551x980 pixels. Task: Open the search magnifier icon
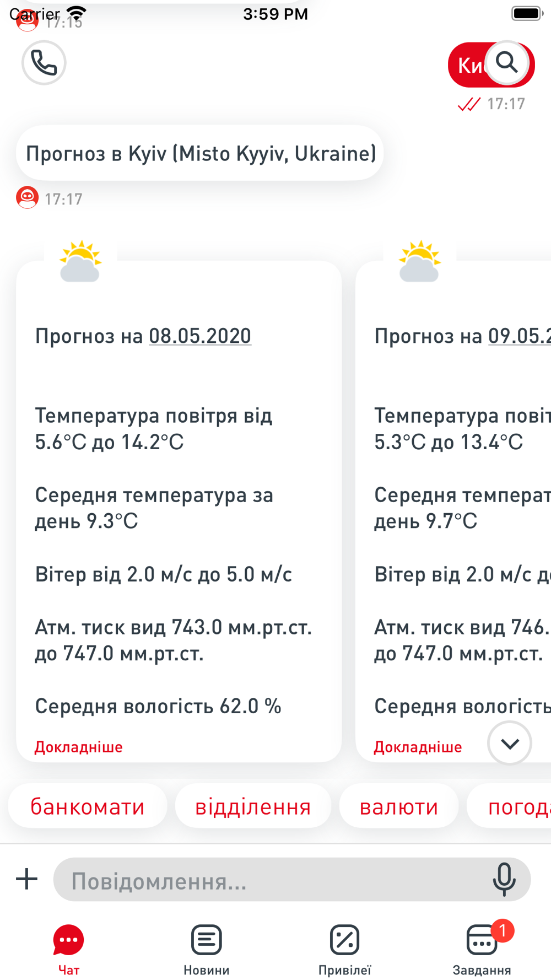507,63
